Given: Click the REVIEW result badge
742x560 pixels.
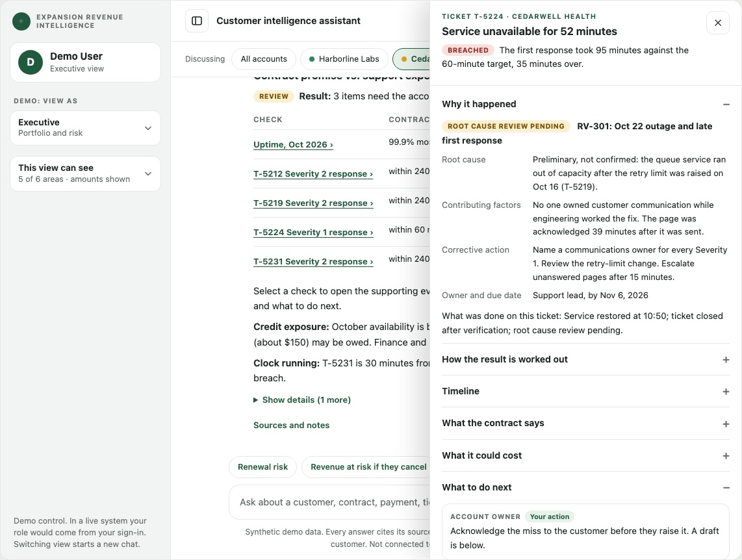Looking at the screenshot, I should pyautogui.click(x=274, y=97).
